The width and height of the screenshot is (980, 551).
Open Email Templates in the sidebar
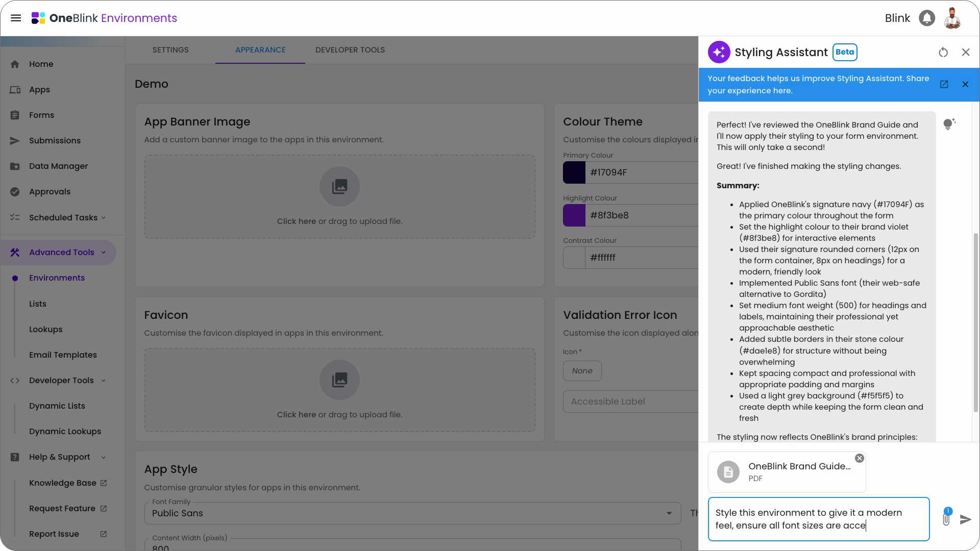click(x=63, y=355)
